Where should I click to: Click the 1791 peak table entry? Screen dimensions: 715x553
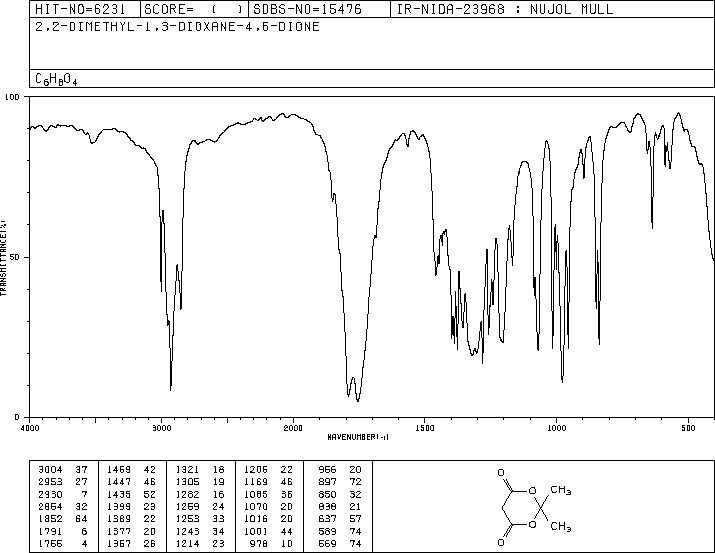click(x=63, y=531)
